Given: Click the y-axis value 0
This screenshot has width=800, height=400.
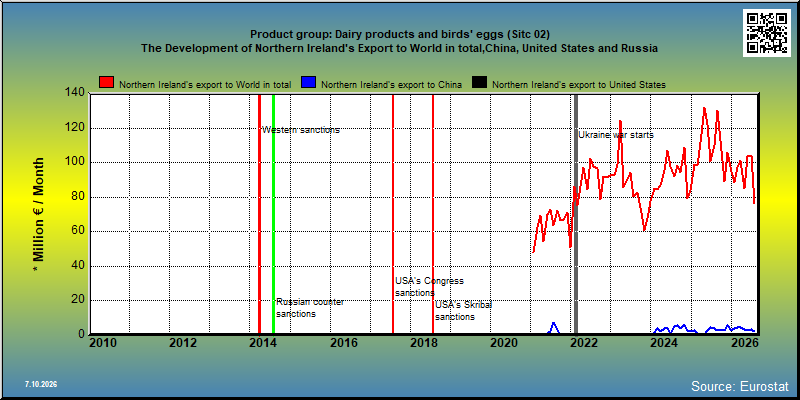Looking at the screenshot, I should coord(81,335).
